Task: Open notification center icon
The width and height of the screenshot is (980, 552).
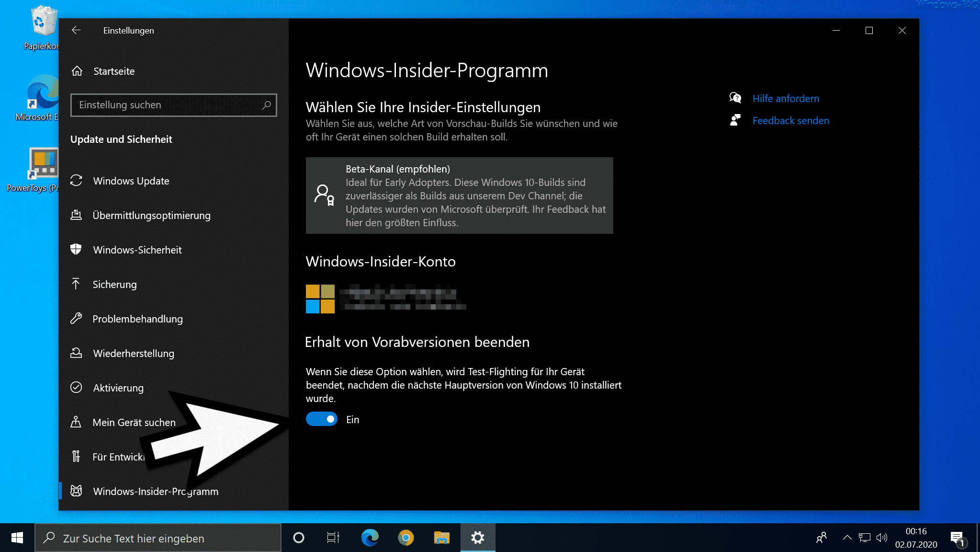Action: (957, 538)
